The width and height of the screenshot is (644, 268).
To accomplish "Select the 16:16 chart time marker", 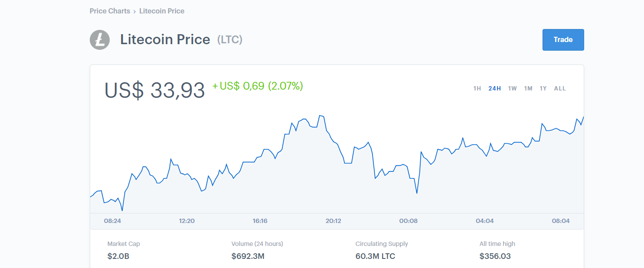I will (x=260, y=221).
